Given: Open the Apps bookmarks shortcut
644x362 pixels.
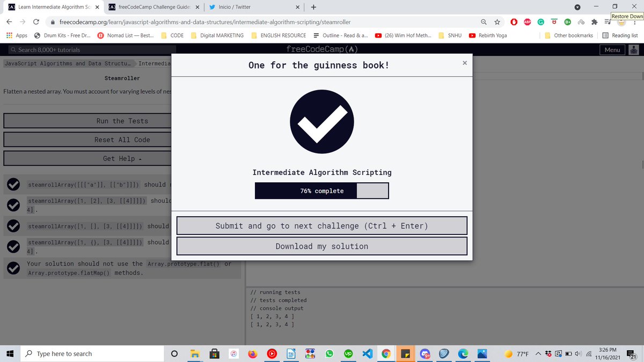Looking at the screenshot, I should coord(16,35).
